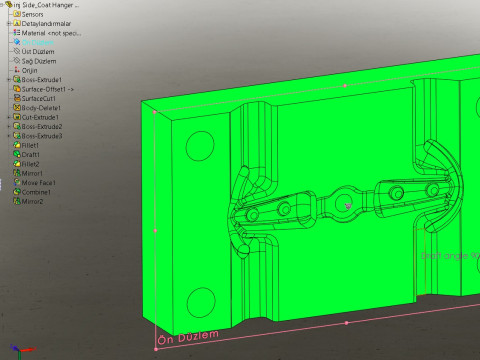Click the Detaylandırmalar annotations icon
Viewport: 480px width, 360px height.
17,23
